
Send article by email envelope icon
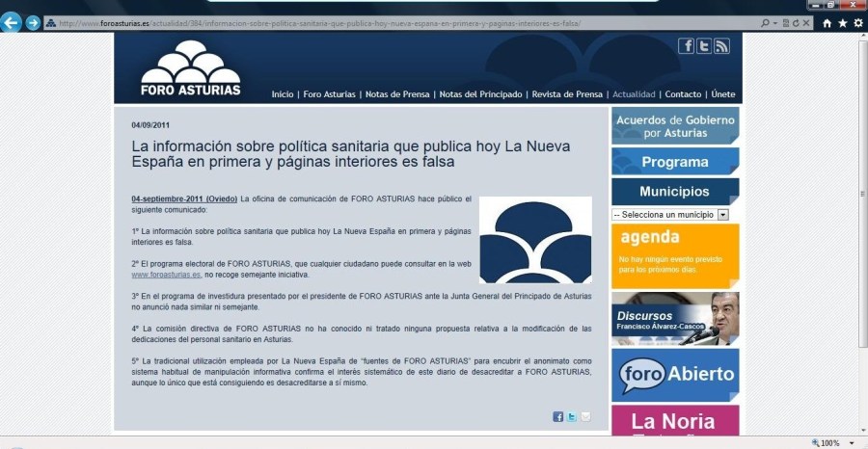click(x=585, y=417)
